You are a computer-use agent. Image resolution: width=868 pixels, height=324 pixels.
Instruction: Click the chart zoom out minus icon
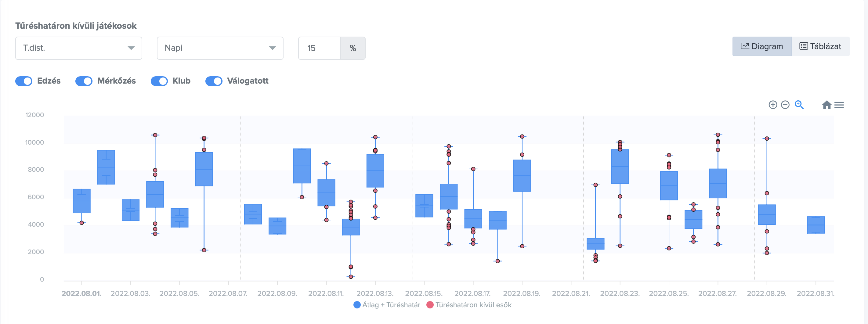point(785,105)
